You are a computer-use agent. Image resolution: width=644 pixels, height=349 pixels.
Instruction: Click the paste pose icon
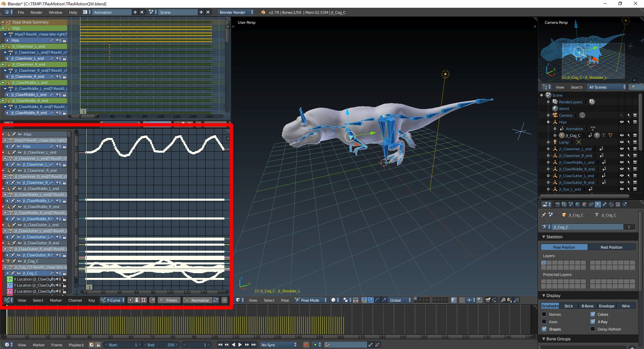tap(509, 300)
